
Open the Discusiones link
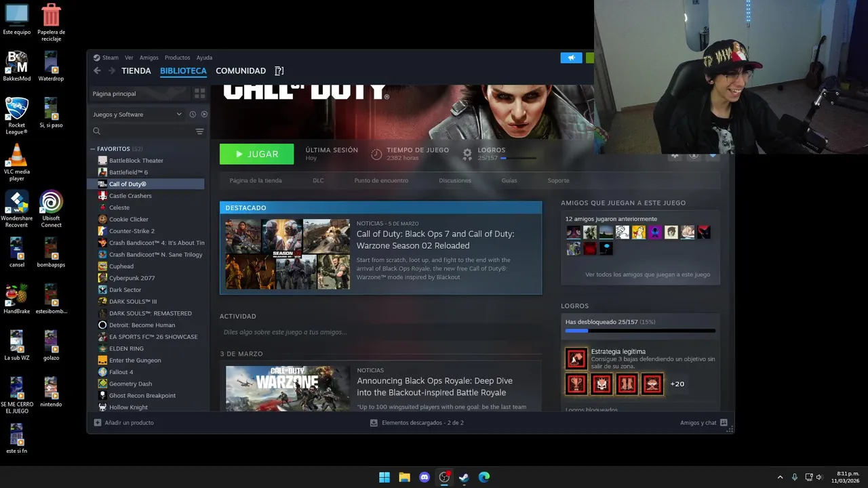455,181
